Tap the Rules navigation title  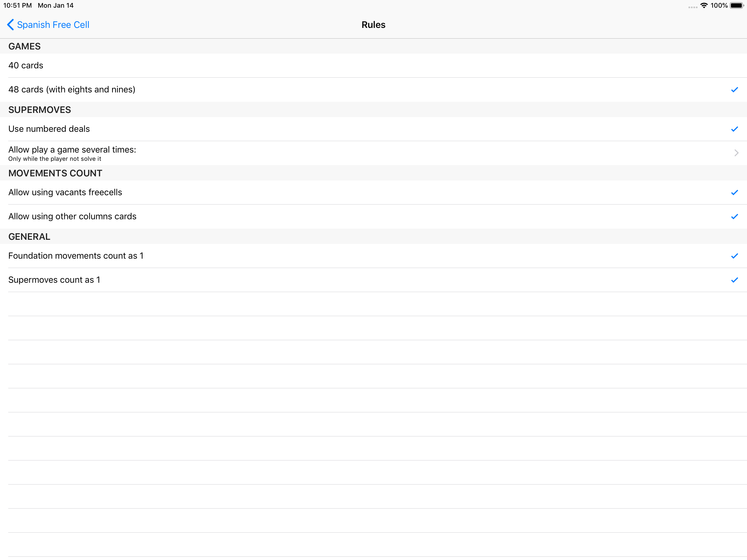pyautogui.click(x=373, y=25)
